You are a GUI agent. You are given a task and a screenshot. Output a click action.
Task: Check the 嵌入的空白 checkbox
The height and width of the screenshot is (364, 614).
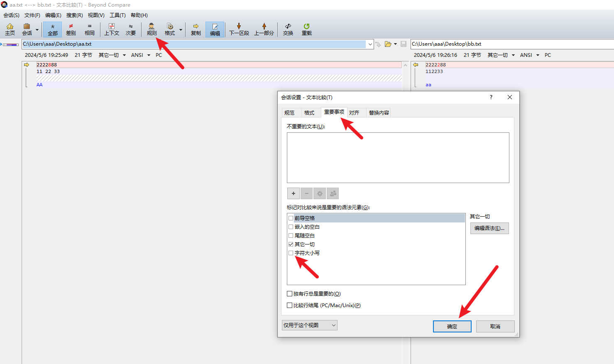pos(291,227)
